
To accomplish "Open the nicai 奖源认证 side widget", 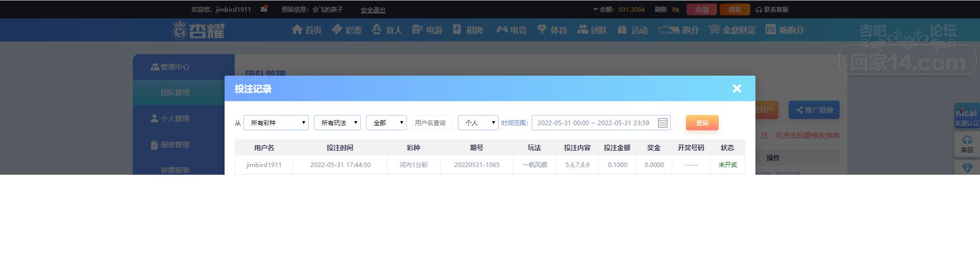I will click(x=967, y=116).
